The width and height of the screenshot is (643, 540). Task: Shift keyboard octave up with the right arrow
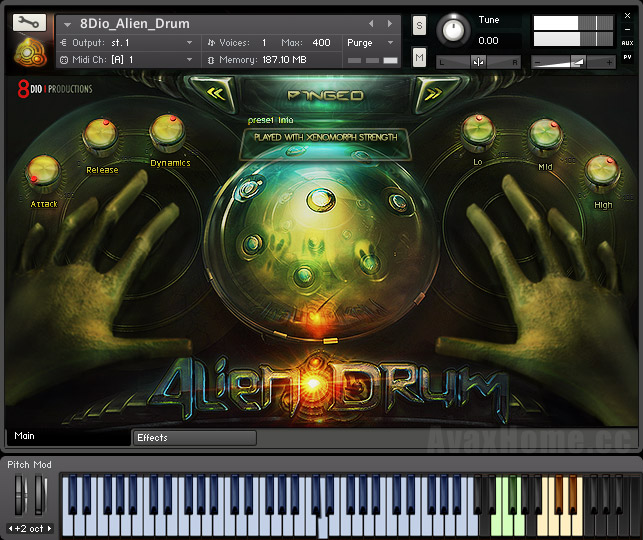49,529
